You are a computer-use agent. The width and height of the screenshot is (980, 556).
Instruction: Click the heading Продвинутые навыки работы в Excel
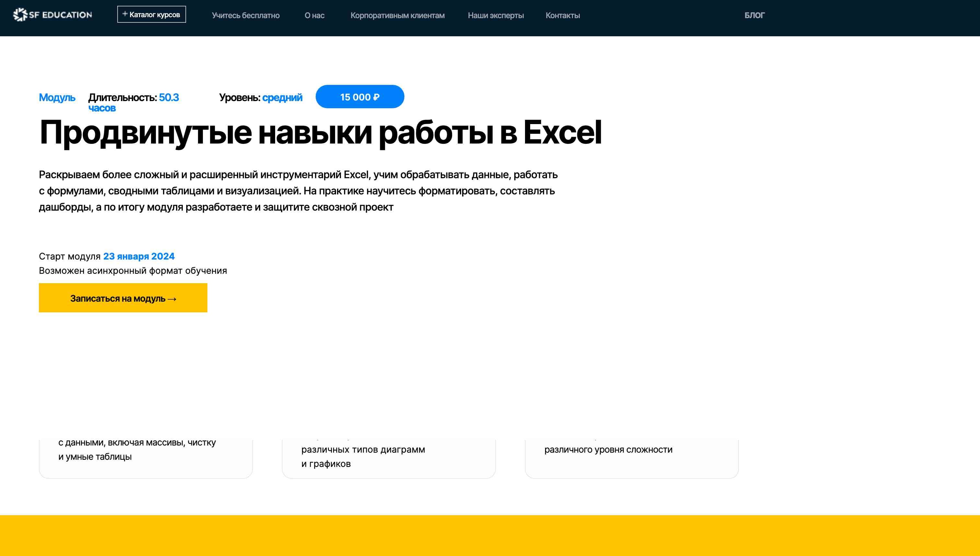[x=320, y=133]
